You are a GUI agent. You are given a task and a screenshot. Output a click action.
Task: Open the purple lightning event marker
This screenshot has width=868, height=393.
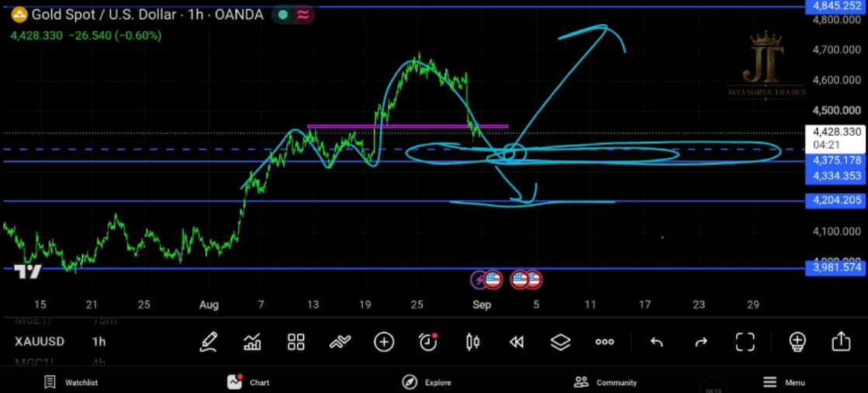point(479,280)
